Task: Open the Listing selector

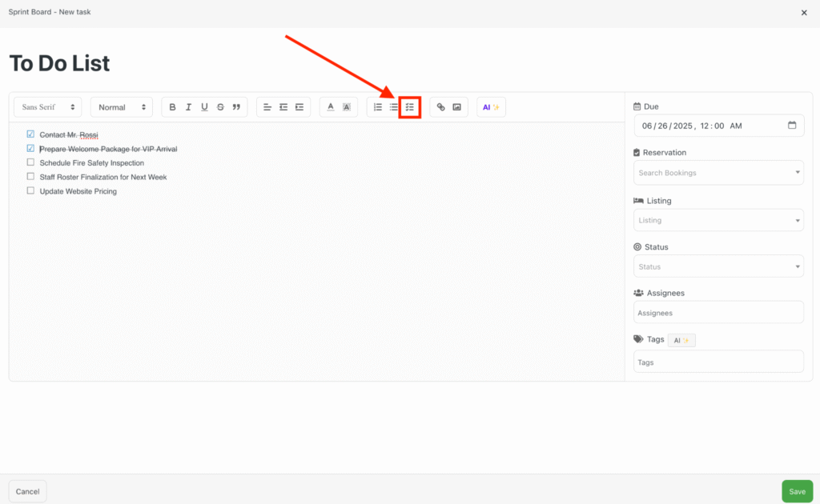Action: tap(718, 219)
